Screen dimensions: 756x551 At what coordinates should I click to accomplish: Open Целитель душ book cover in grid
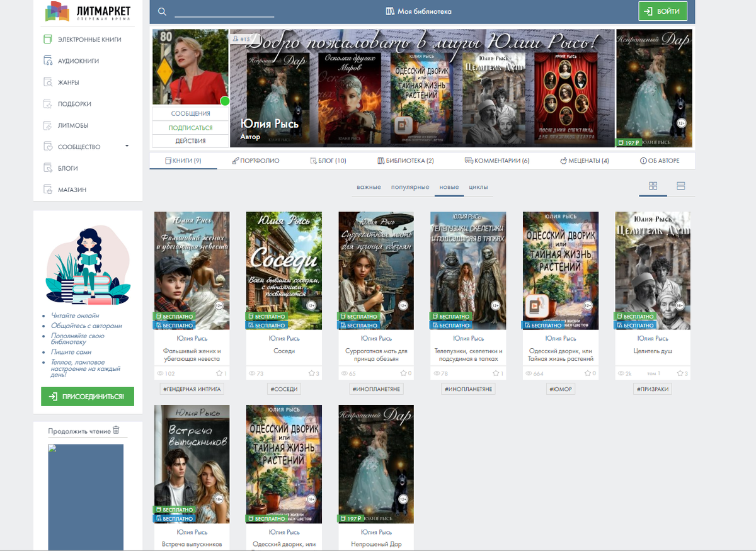click(x=653, y=270)
